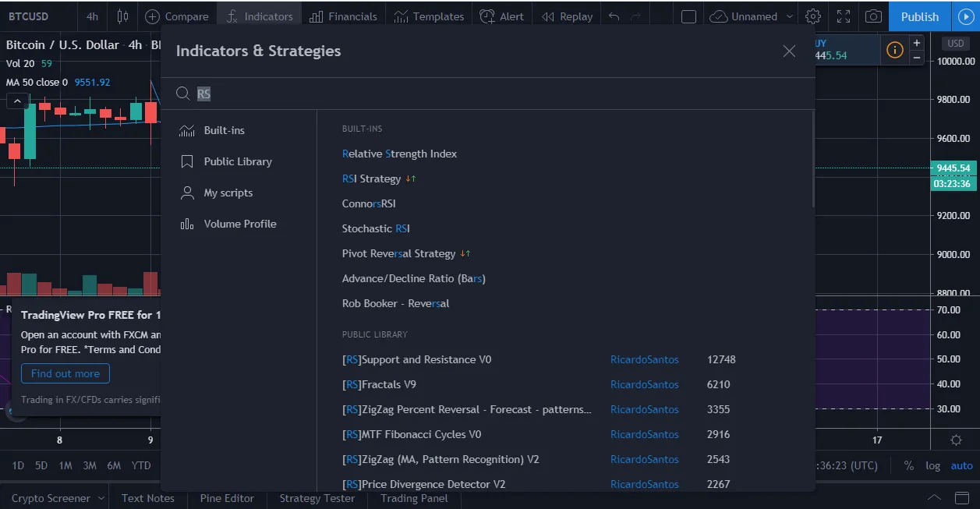
Task: Add Relative Strength Index indicator
Action: point(399,154)
